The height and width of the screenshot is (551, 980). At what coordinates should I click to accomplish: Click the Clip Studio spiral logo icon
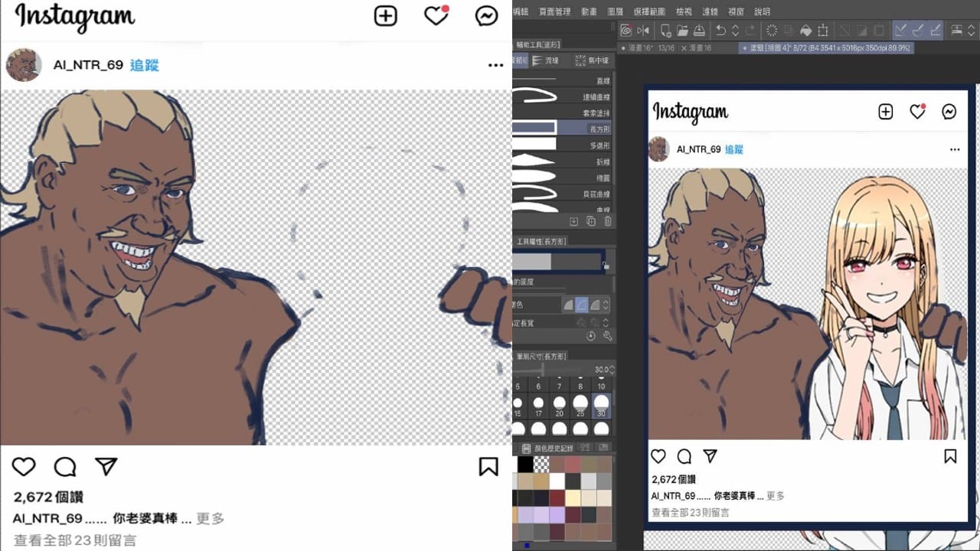[626, 31]
